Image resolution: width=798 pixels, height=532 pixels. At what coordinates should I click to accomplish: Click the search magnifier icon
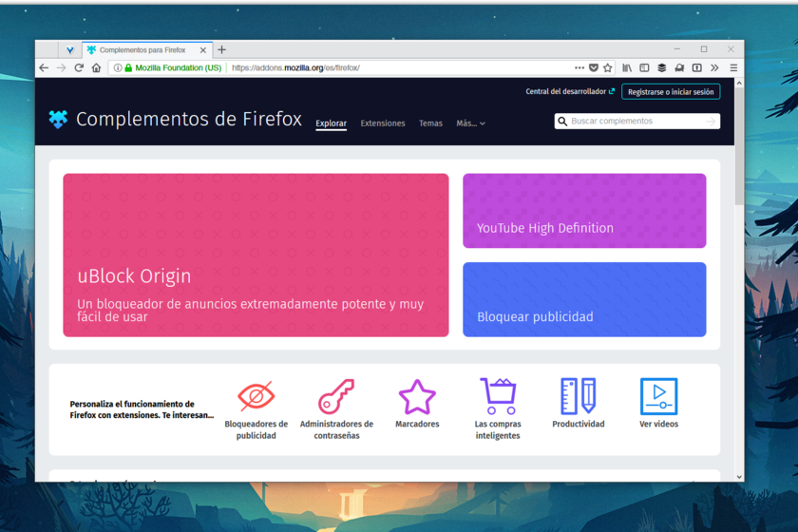[562, 122]
